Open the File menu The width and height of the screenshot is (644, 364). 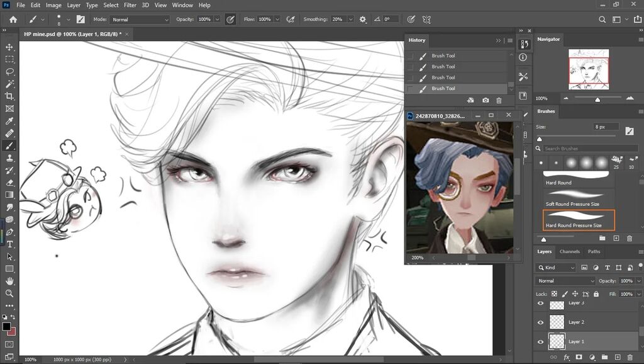click(x=21, y=5)
